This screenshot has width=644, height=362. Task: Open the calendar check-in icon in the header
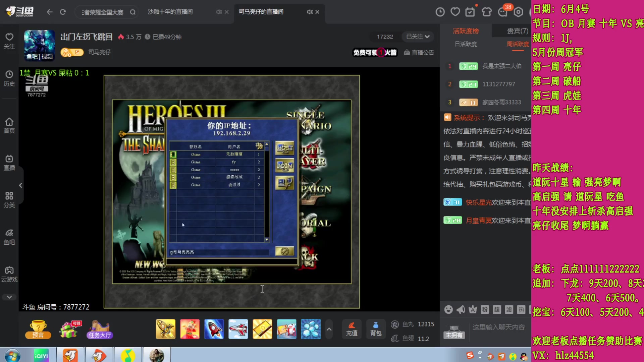pos(470,12)
